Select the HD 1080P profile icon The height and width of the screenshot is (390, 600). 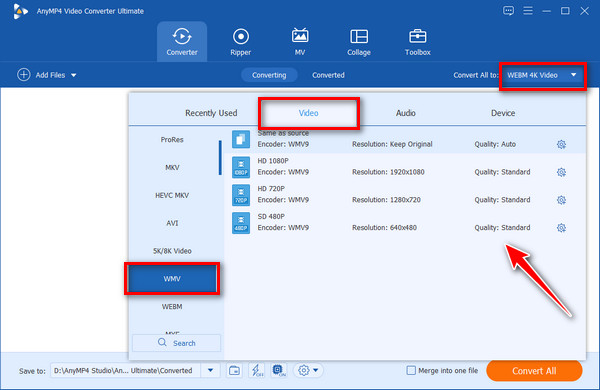(241, 167)
